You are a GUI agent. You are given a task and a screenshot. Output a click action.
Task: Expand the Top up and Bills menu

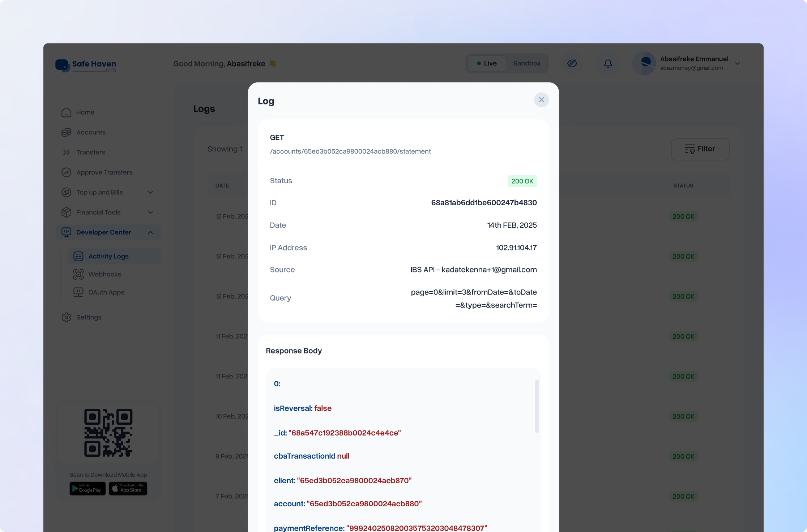click(x=150, y=192)
